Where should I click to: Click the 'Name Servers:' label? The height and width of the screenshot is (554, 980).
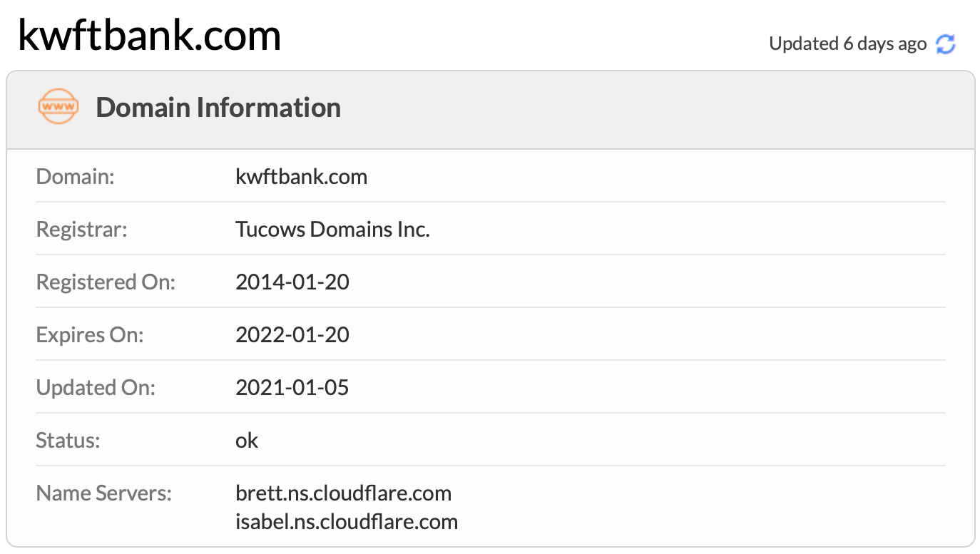pyautogui.click(x=104, y=493)
